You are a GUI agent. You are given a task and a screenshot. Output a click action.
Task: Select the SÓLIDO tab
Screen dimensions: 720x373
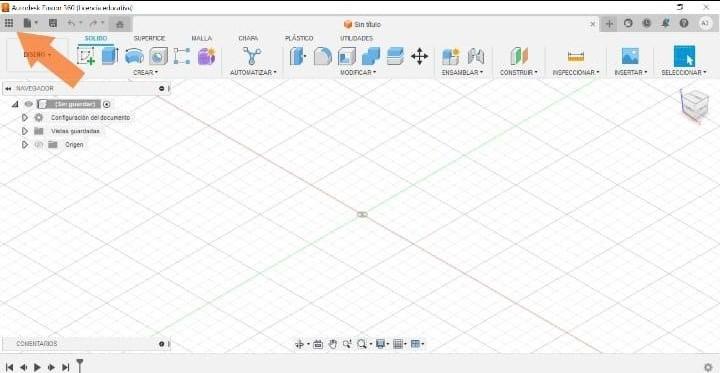pos(96,39)
